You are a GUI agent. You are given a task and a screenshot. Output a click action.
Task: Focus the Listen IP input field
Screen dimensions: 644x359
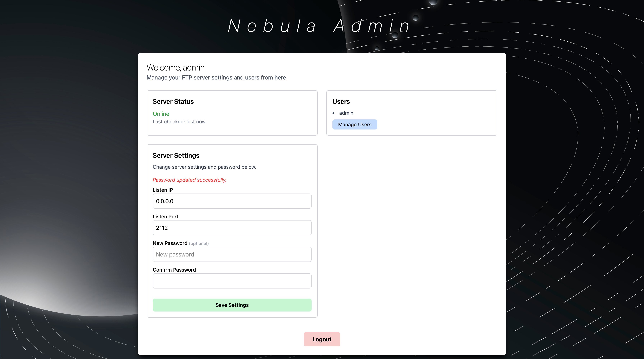click(x=232, y=201)
